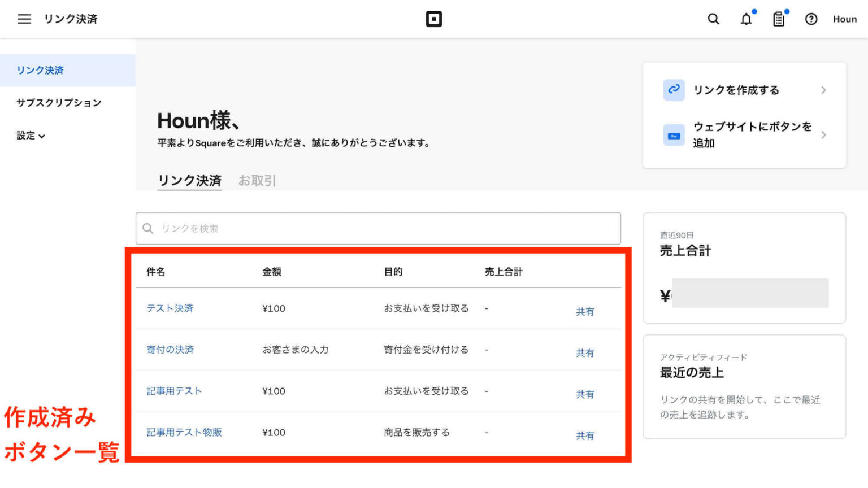Screen dimensions: 868x488
Task: Open the 寄付の決済 donation link
Action: 170,350
